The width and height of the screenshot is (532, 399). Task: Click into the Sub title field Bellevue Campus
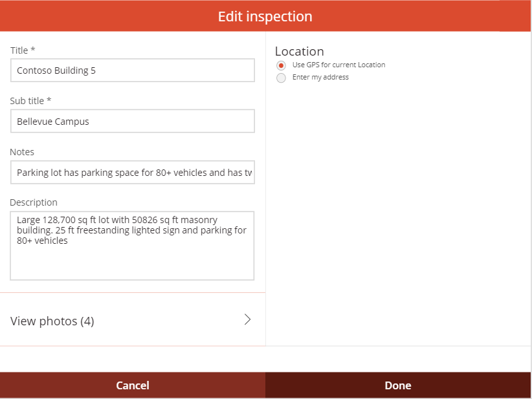tap(132, 121)
